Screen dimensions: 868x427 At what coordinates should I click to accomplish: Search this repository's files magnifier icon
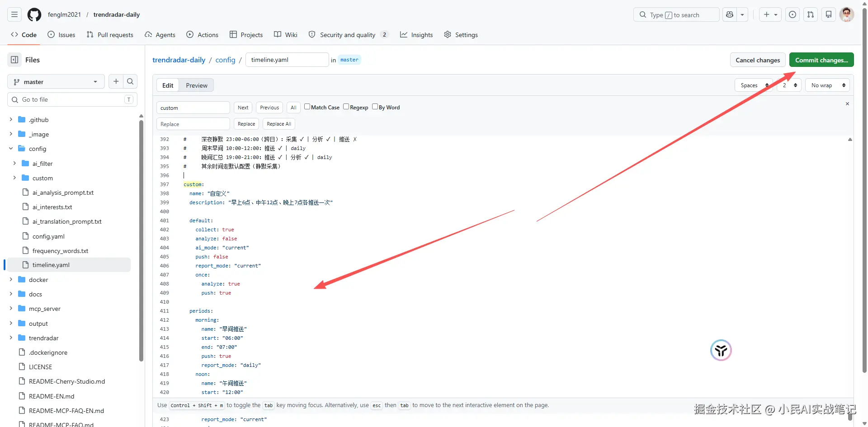[130, 81]
